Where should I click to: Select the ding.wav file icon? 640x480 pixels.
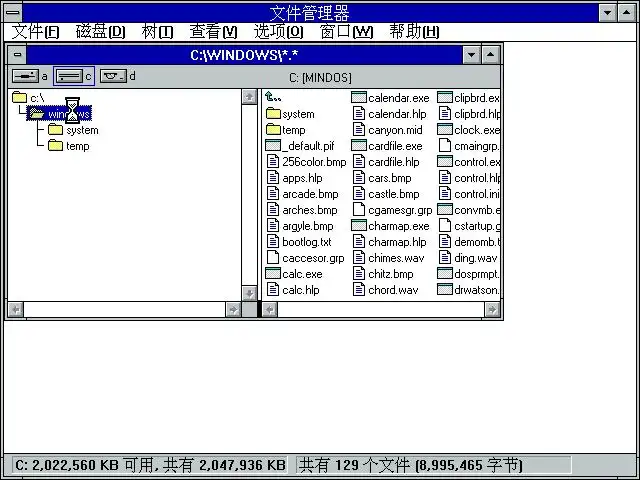tap(445, 258)
